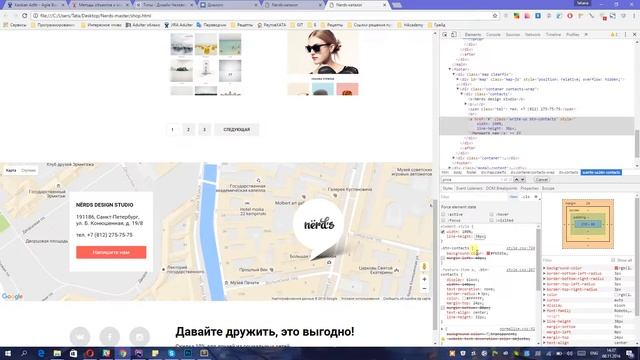Toggle the crossed-out margin-left property checkbox
This screenshot has width=640, height=360.
[443, 258]
